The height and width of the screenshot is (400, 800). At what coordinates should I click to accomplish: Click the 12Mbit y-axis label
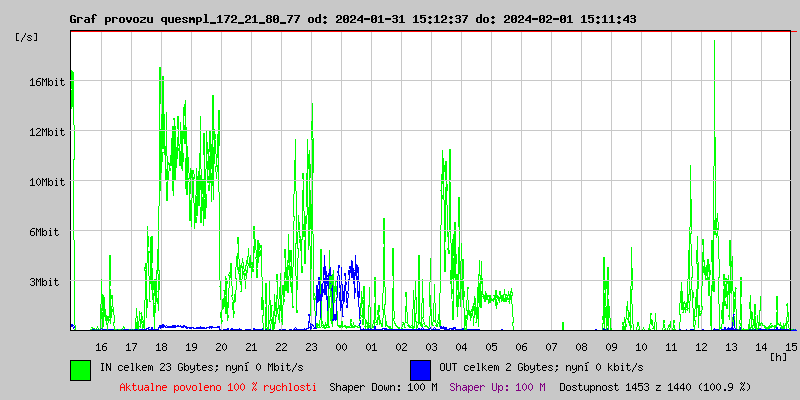pyautogui.click(x=47, y=132)
